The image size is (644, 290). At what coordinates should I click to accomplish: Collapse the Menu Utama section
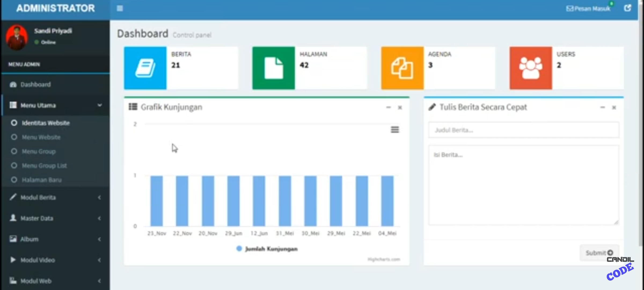click(x=55, y=105)
